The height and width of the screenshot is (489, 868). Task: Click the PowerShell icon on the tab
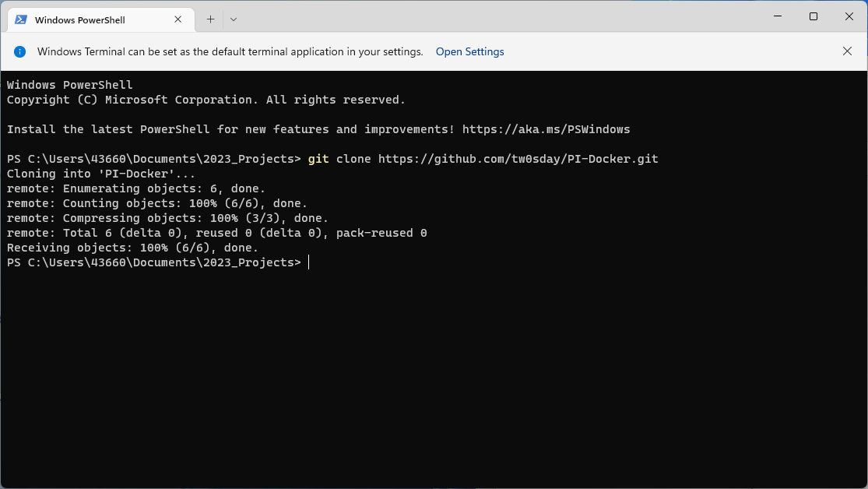[x=21, y=20]
